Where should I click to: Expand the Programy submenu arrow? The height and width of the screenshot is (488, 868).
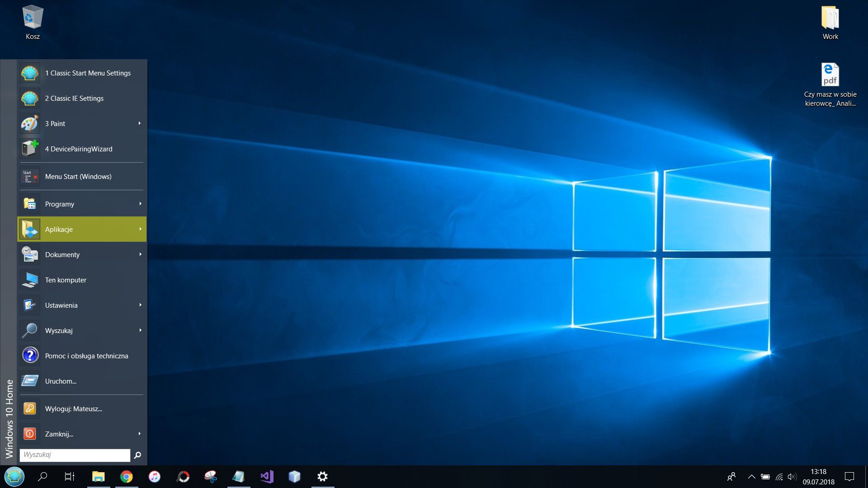tap(140, 204)
